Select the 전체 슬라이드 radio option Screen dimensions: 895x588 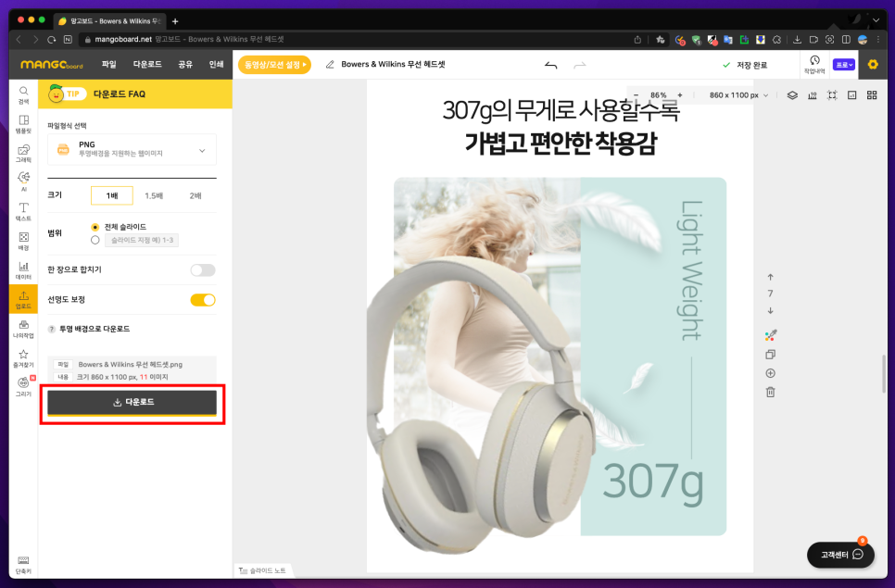pos(95,227)
